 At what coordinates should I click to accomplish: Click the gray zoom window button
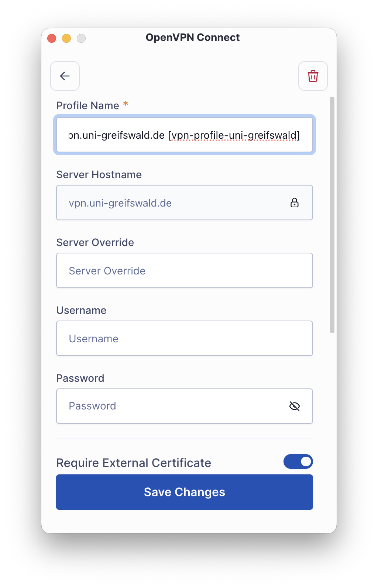[81, 38]
